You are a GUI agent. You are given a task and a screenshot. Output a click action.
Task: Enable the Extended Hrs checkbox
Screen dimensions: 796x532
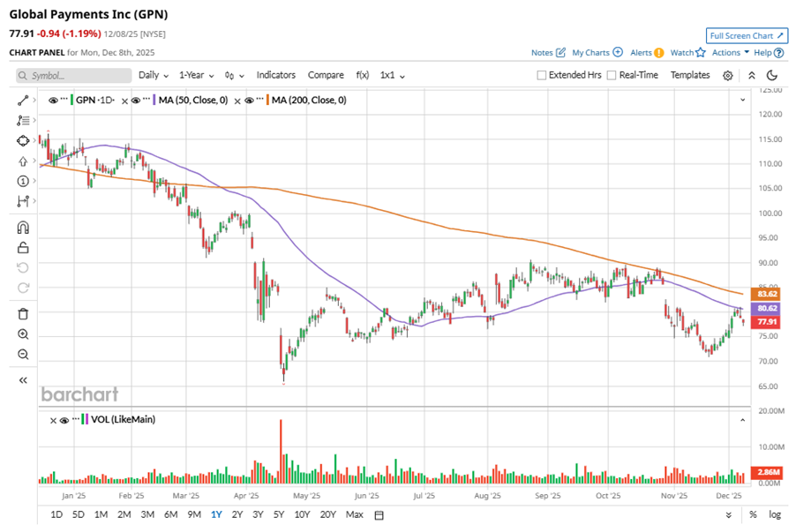point(542,76)
